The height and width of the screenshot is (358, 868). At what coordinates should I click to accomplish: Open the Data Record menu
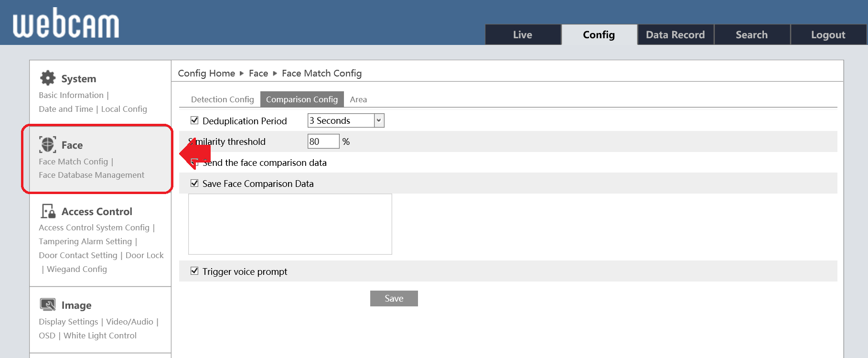[x=675, y=35]
